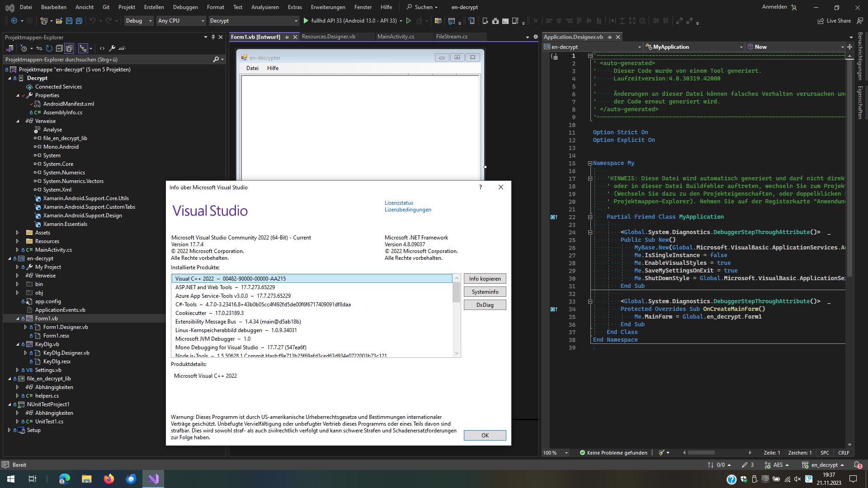This screenshot has width=868, height=488.
Task: Open the Decrypt startup project dropdown
Action: coord(254,21)
